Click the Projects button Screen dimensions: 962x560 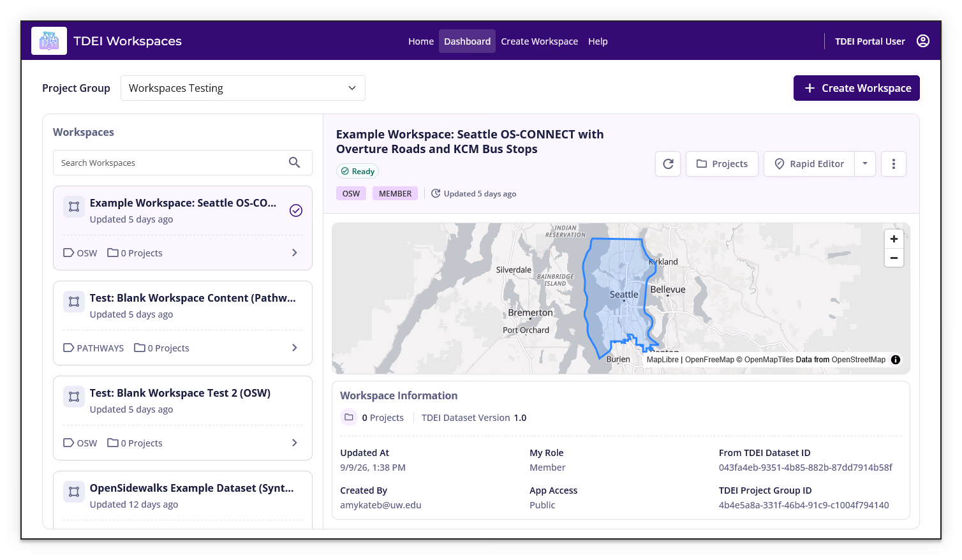722,164
